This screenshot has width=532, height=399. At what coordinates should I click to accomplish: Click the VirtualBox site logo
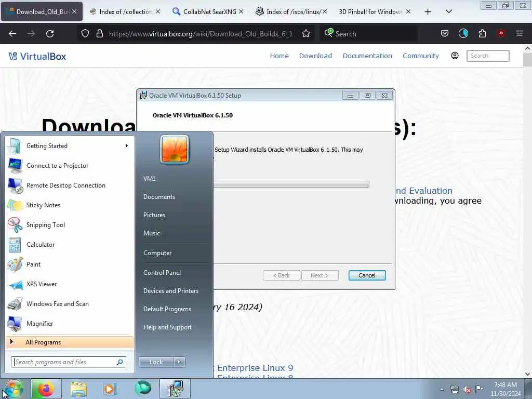tap(37, 56)
